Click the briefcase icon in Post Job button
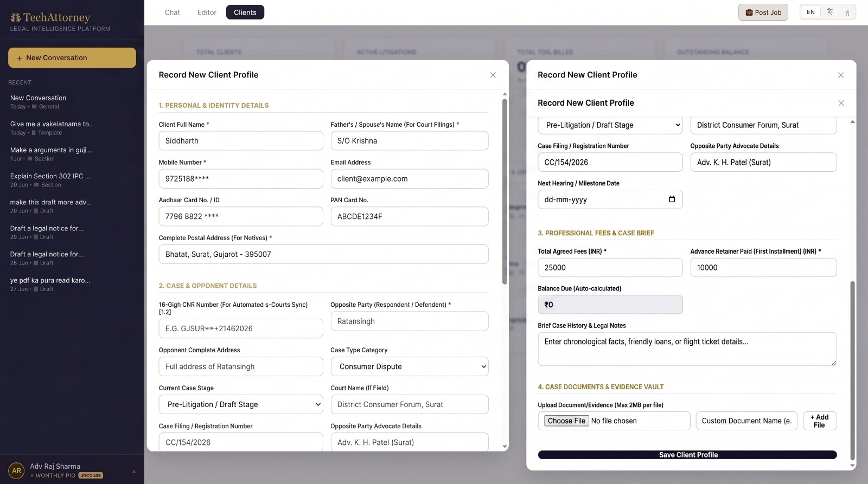Screen dimensions: 868x484 click(749, 12)
